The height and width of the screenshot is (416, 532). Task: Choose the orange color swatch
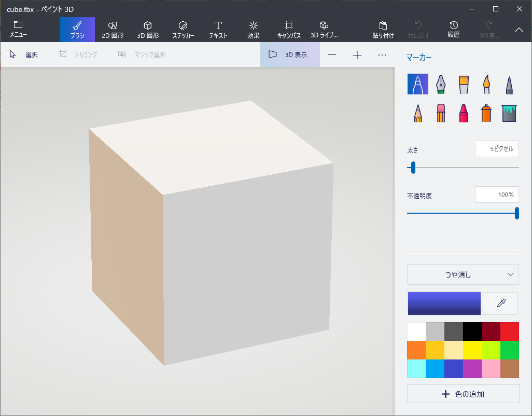416,350
